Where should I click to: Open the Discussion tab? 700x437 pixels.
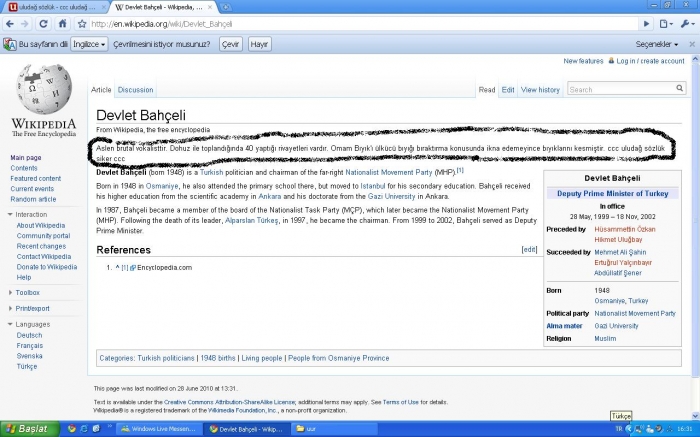(135, 90)
